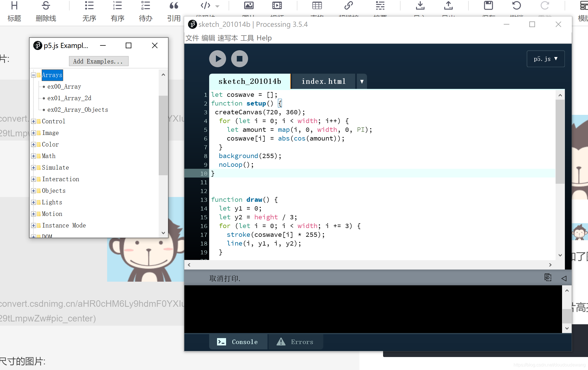Click the Add Examples... button
Screen dimensions: 588x370
pos(98,61)
